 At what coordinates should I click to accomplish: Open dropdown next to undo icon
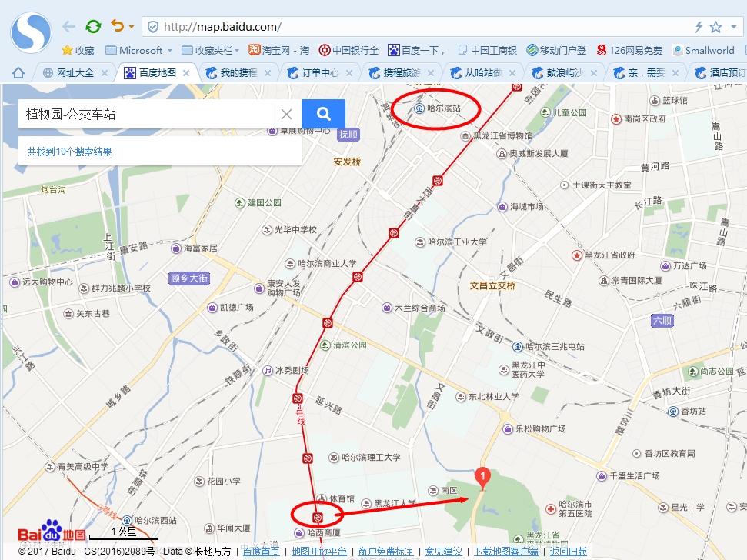click(x=132, y=27)
